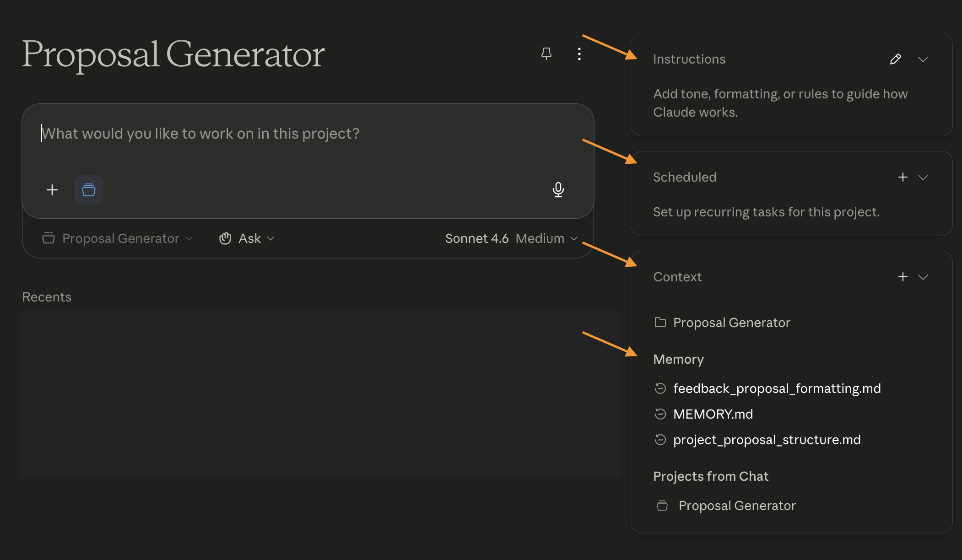Click the attachment plus button in prompt box
962x560 pixels.
[x=52, y=190]
